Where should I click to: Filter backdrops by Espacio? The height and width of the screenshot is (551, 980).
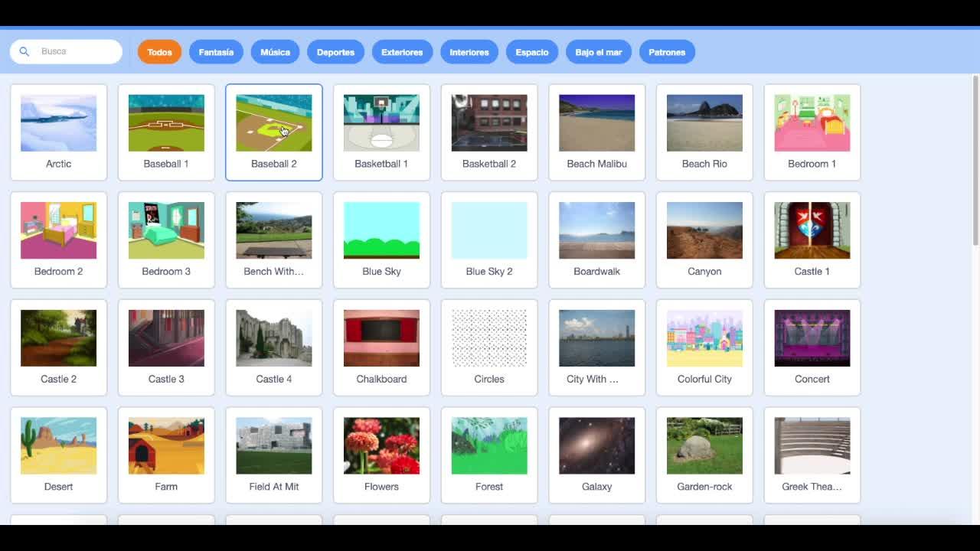[532, 52]
